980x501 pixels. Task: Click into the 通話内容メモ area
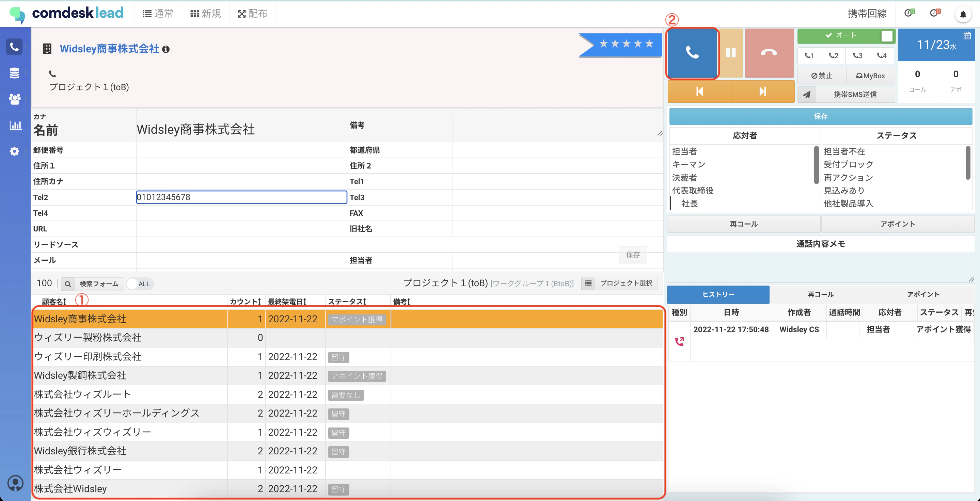pos(821,268)
